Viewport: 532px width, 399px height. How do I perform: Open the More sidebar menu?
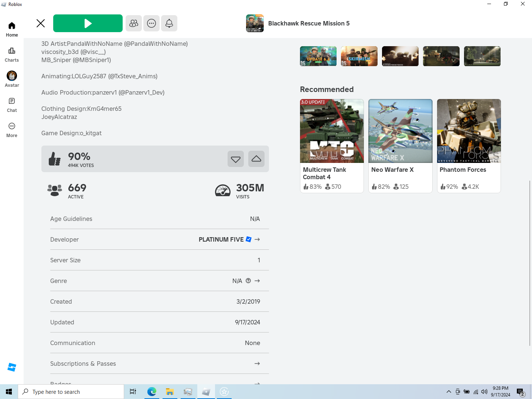(x=12, y=130)
